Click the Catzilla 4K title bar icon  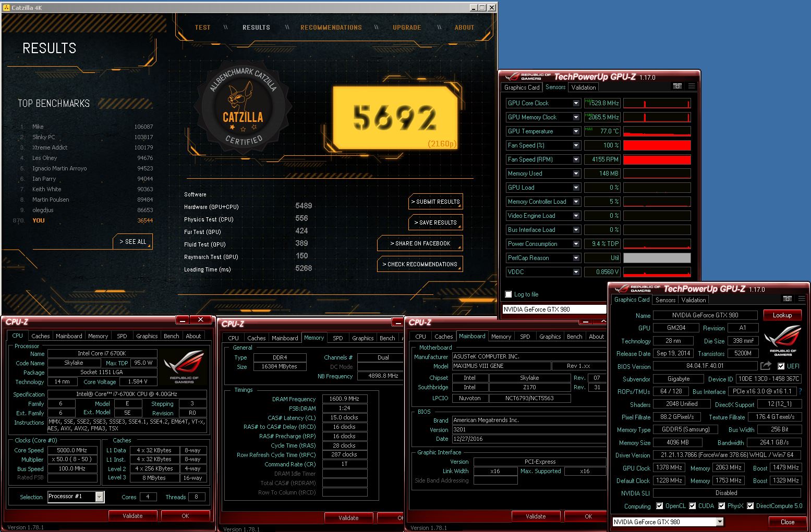6,8
